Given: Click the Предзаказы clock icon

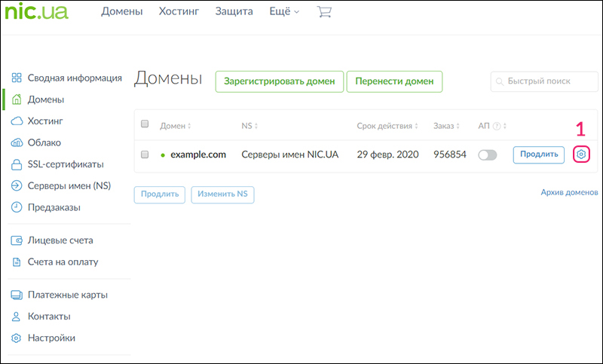Looking at the screenshot, I should (x=17, y=207).
